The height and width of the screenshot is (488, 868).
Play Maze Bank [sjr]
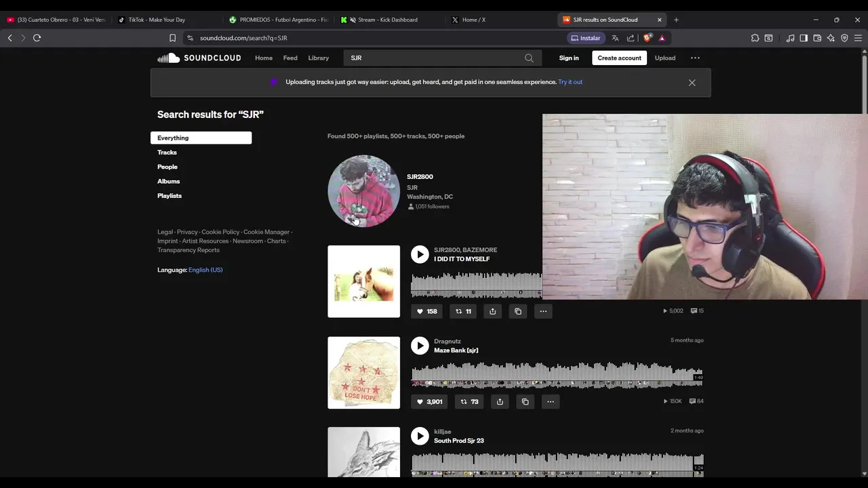420,346
